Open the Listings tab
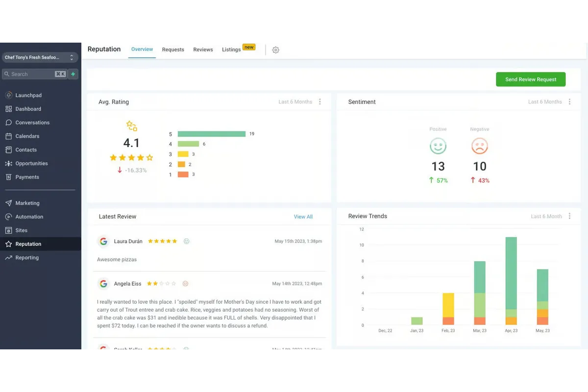 (x=231, y=49)
